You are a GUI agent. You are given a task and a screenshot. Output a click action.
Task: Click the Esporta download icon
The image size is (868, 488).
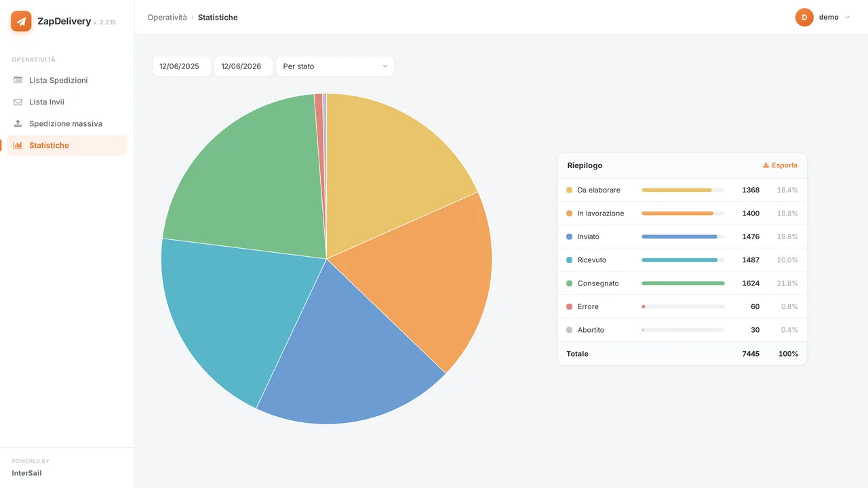(766, 165)
